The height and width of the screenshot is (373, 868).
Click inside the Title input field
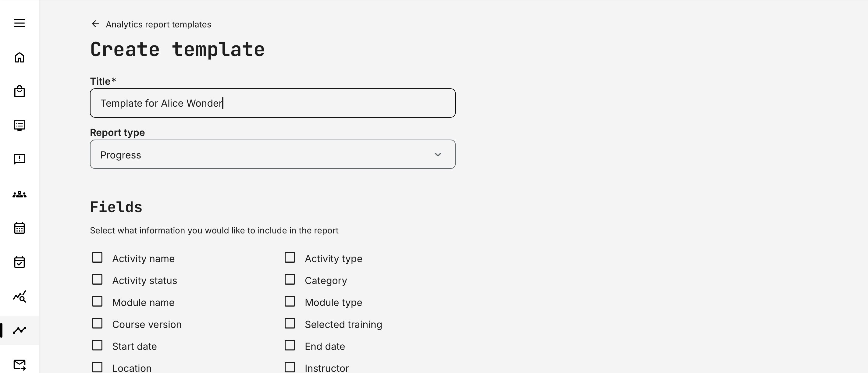tap(272, 103)
